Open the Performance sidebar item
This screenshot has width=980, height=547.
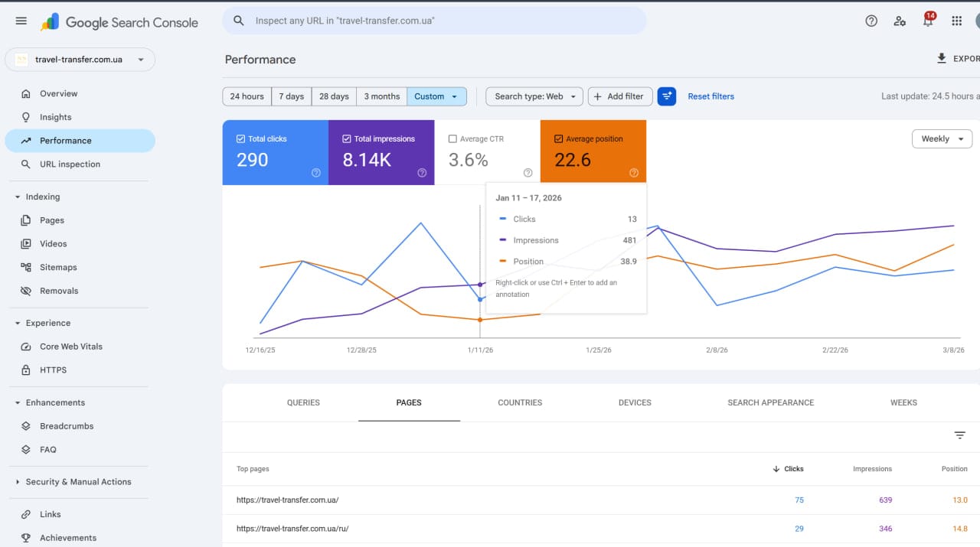coord(80,141)
